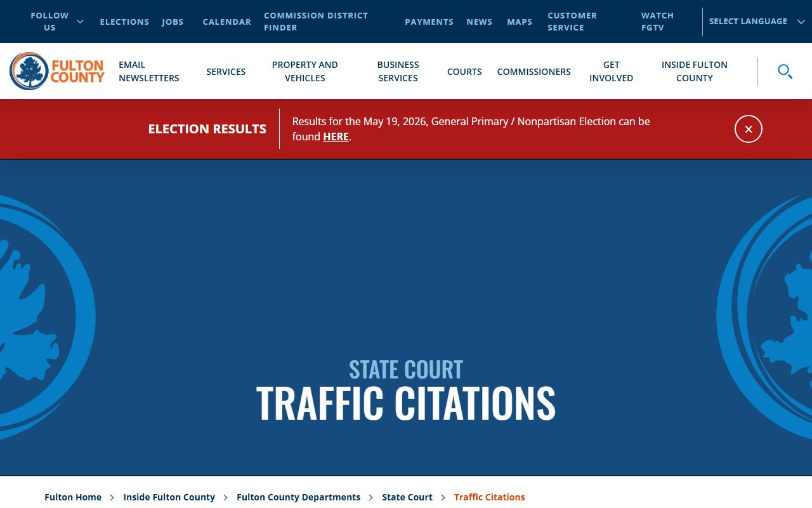812x508 pixels.
Task: Select Fulton County Departments breadcrumb
Action: pyautogui.click(x=299, y=497)
